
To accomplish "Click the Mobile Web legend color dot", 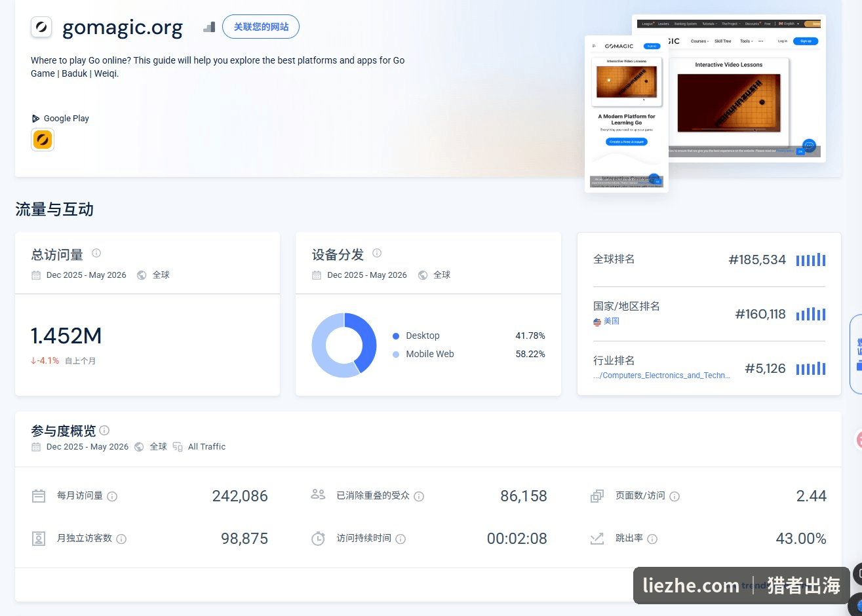I will (396, 355).
